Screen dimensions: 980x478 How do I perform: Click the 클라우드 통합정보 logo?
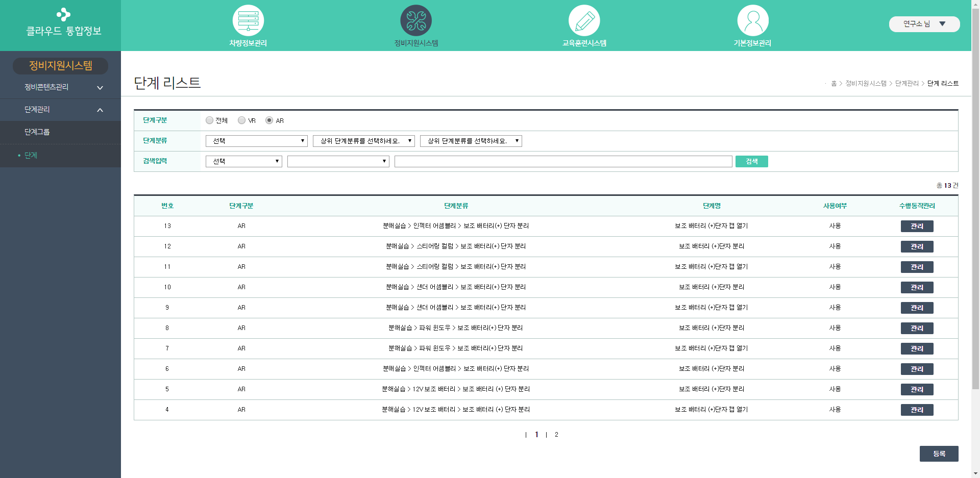click(64, 23)
